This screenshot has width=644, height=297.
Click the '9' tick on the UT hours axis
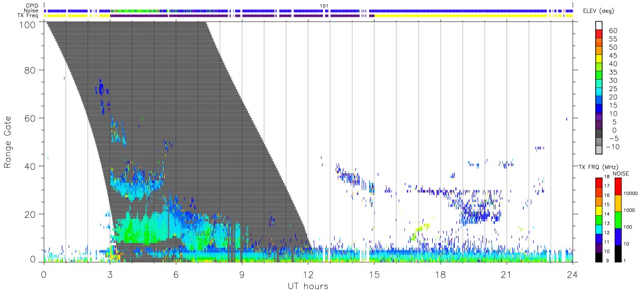click(242, 274)
